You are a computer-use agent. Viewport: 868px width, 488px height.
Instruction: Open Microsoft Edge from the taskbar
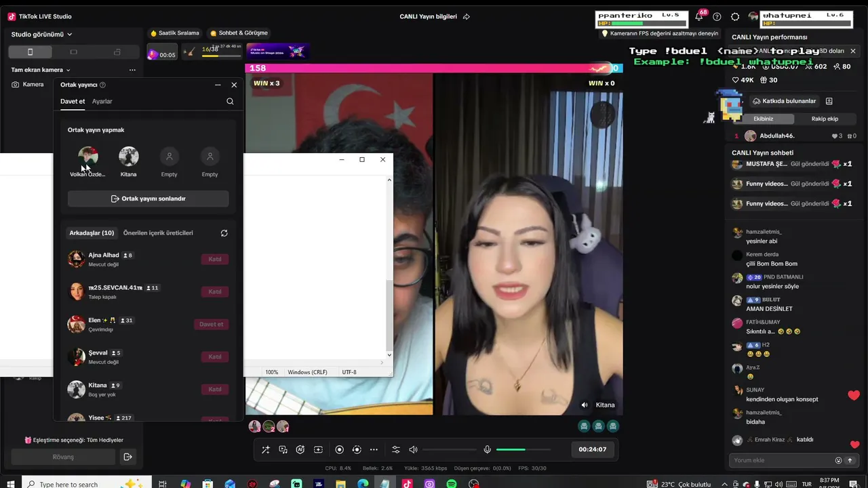coord(363,484)
